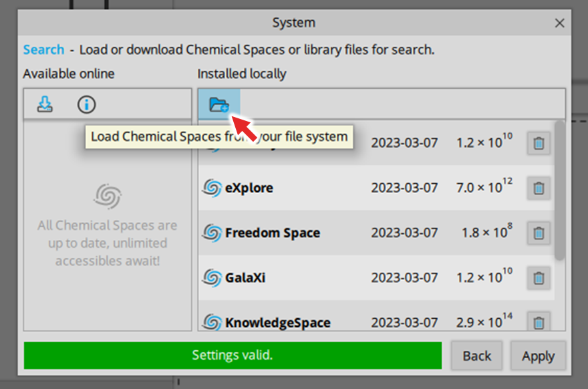Image resolution: width=588 pixels, height=389 pixels.
Task: Open the Search settings link
Action: [x=43, y=49]
